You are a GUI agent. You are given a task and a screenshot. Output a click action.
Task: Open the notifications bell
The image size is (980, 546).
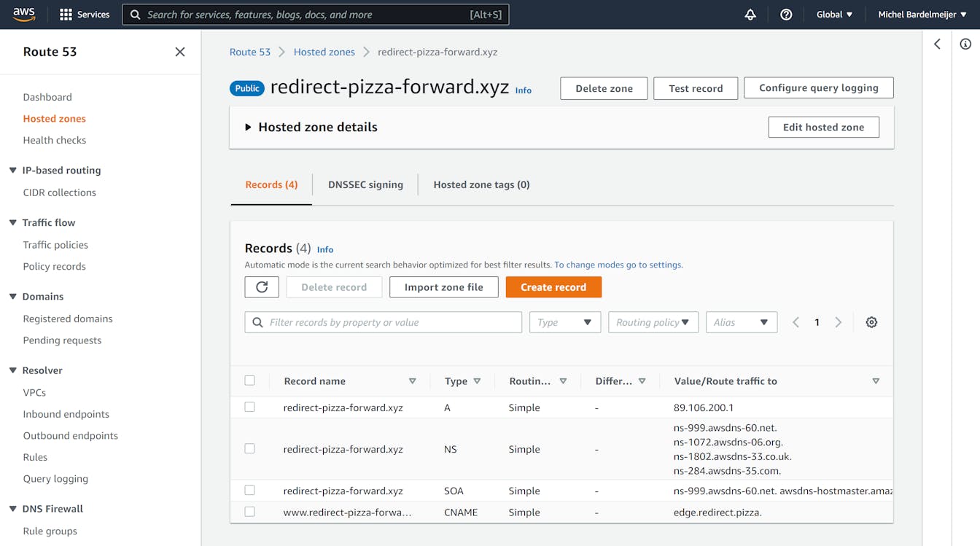[x=750, y=15]
